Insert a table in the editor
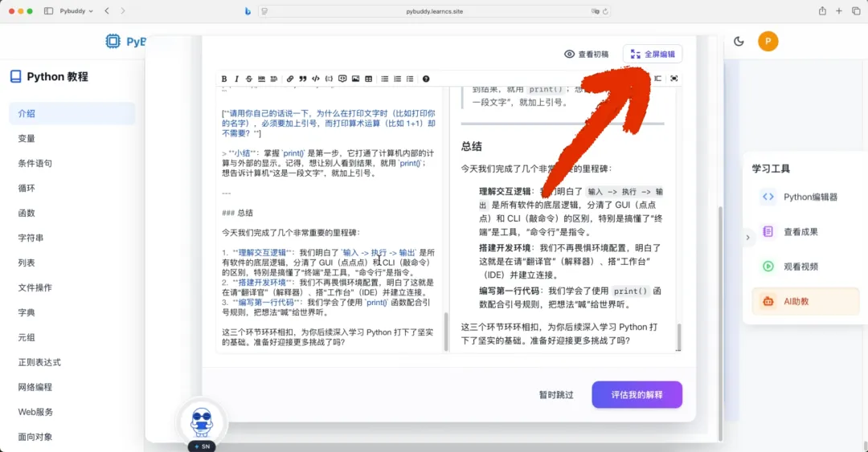This screenshot has height=452, width=868. 369,79
